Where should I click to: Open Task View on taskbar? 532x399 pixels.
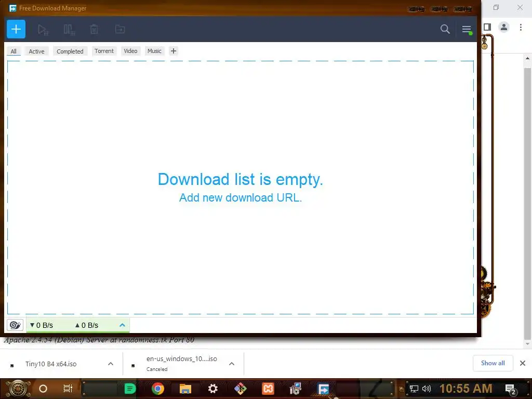(x=68, y=389)
